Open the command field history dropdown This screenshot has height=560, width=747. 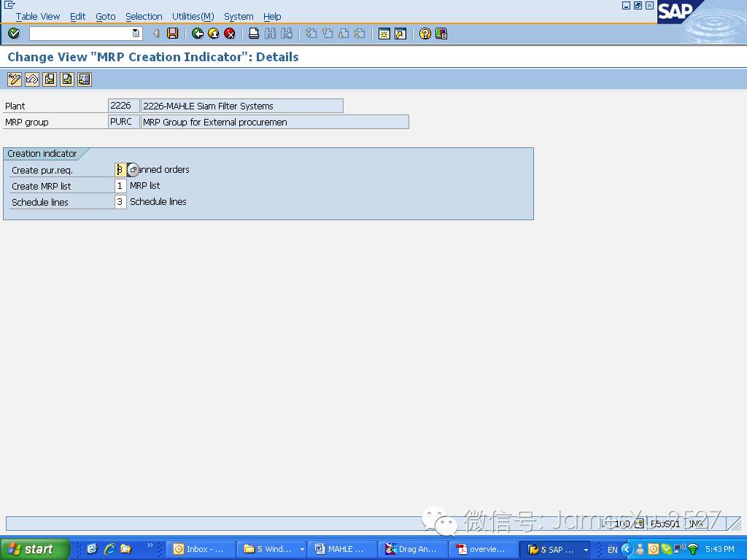point(136,34)
